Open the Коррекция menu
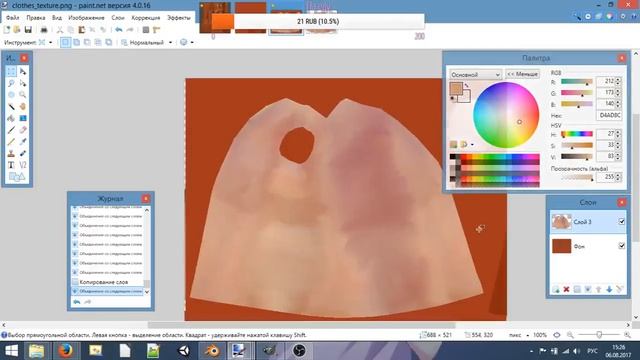This screenshot has width=640, height=360. click(146, 18)
